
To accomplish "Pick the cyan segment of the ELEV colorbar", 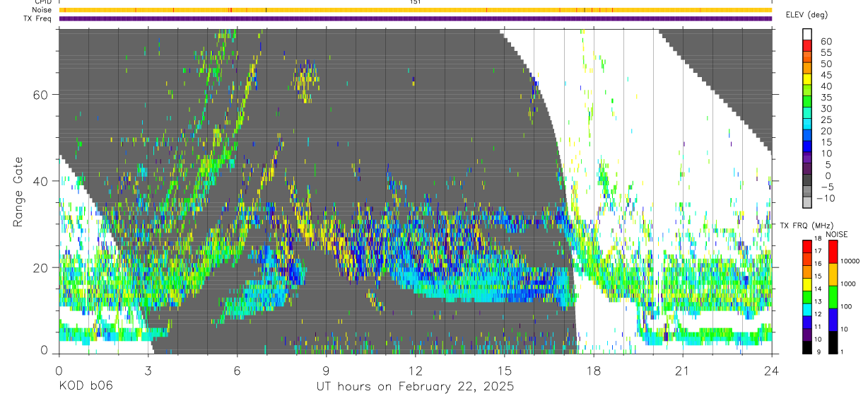I will [807, 124].
